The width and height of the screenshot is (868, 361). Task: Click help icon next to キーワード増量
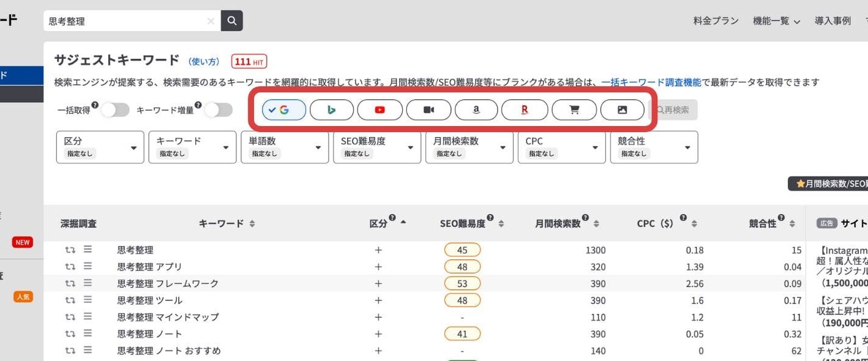pos(198,105)
